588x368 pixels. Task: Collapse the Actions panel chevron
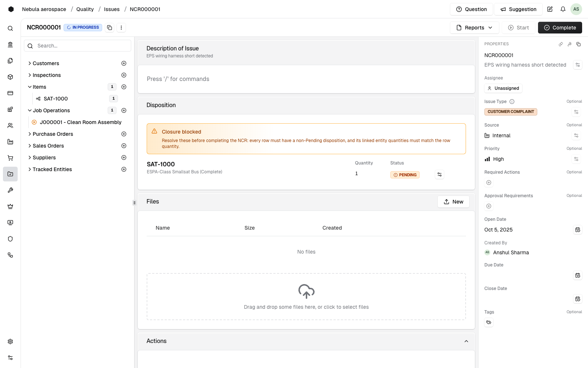tap(466, 341)
